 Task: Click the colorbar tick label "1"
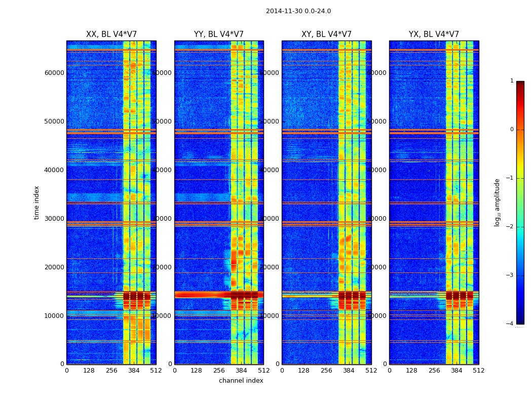point(512,81)
